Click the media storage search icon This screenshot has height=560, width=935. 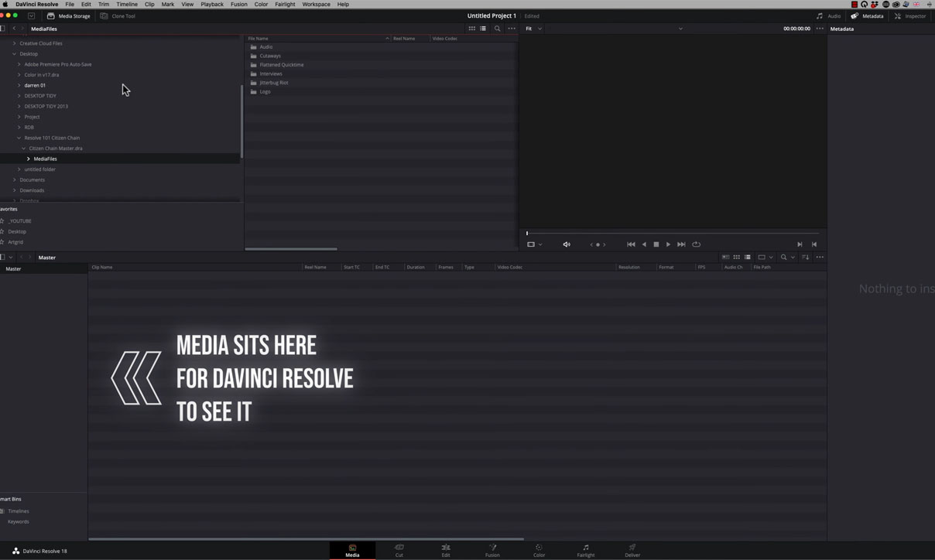498,29
